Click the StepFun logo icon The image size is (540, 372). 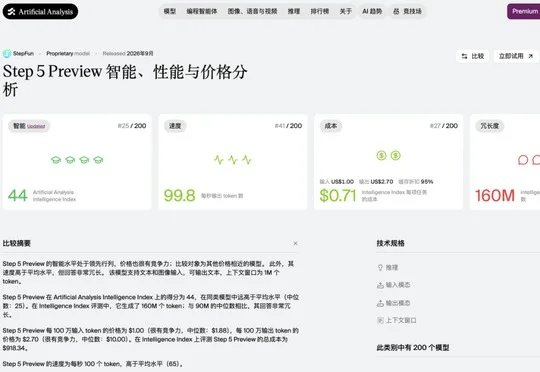point(7,54)
